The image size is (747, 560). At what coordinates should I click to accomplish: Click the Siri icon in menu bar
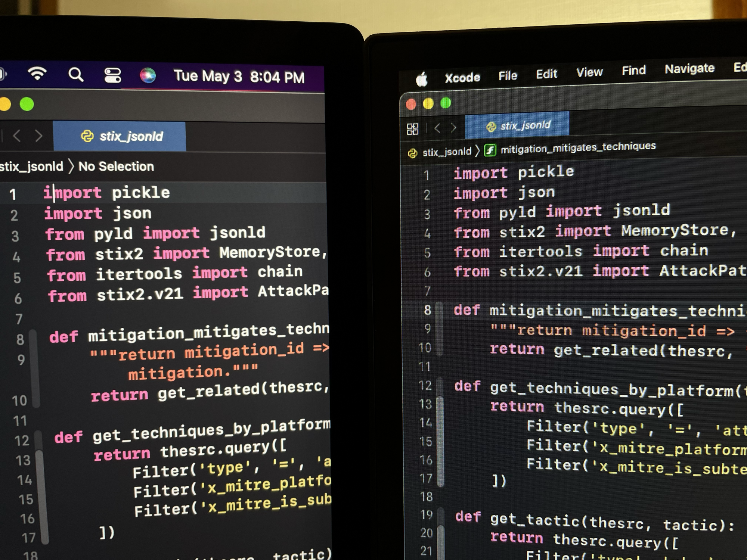(148, 75)
